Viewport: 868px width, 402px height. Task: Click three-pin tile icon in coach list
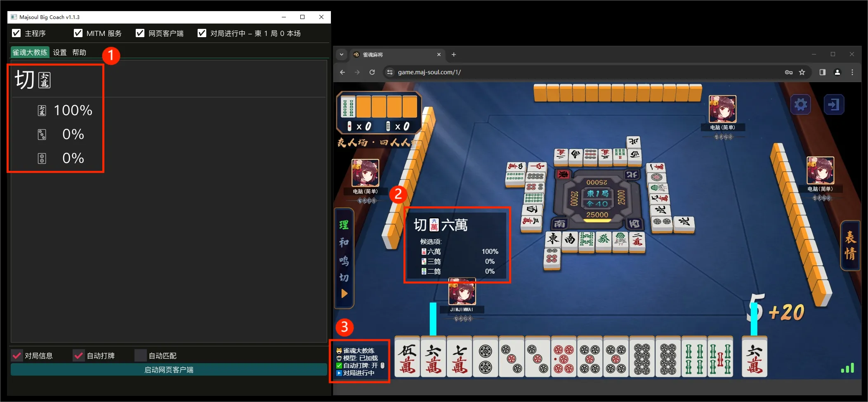(42, 135)
